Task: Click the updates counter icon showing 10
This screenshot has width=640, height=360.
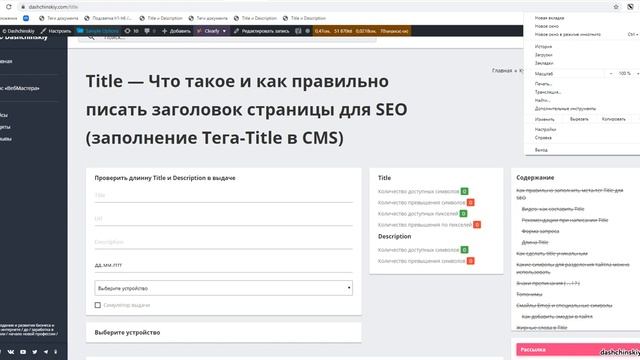Action: [131, 31]
